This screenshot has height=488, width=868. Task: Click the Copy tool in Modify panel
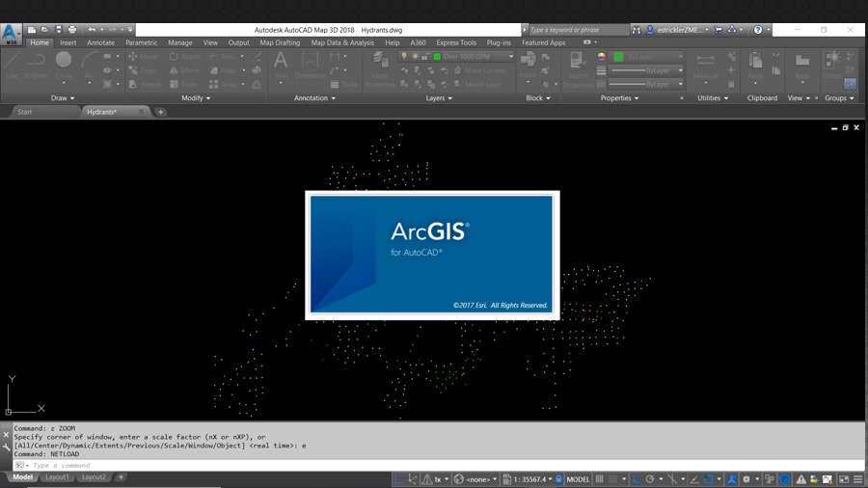[143, 70]
